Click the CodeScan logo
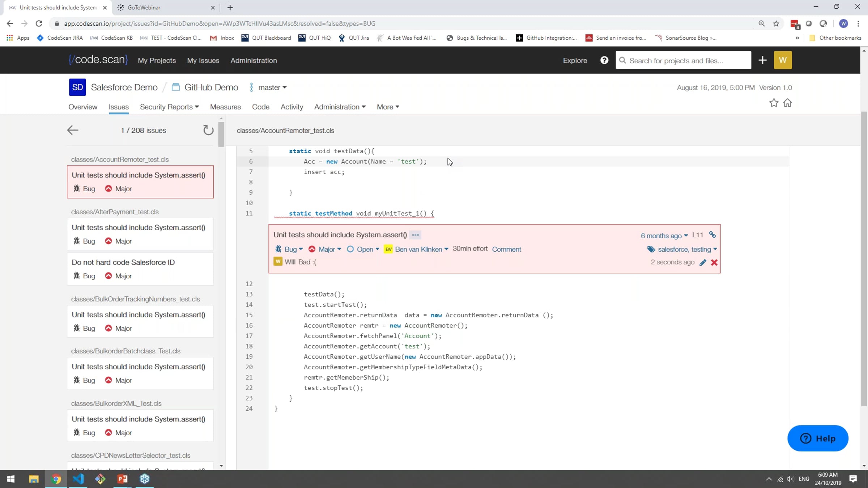 click(98, 60)
